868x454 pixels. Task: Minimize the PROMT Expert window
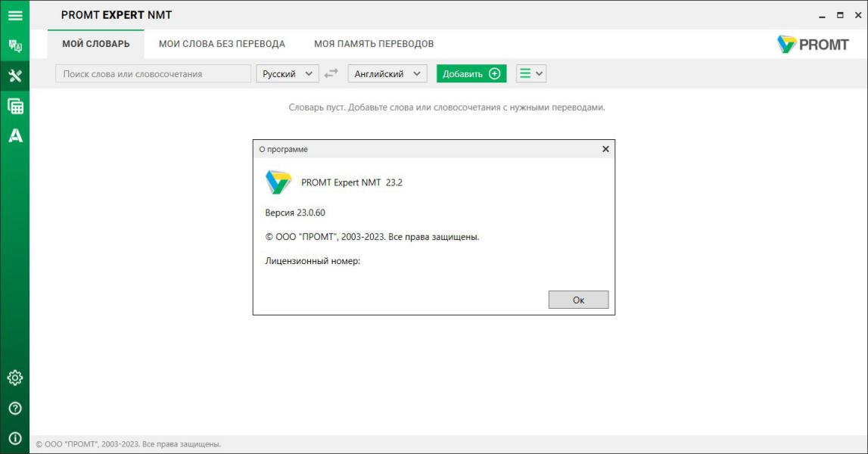822,15
